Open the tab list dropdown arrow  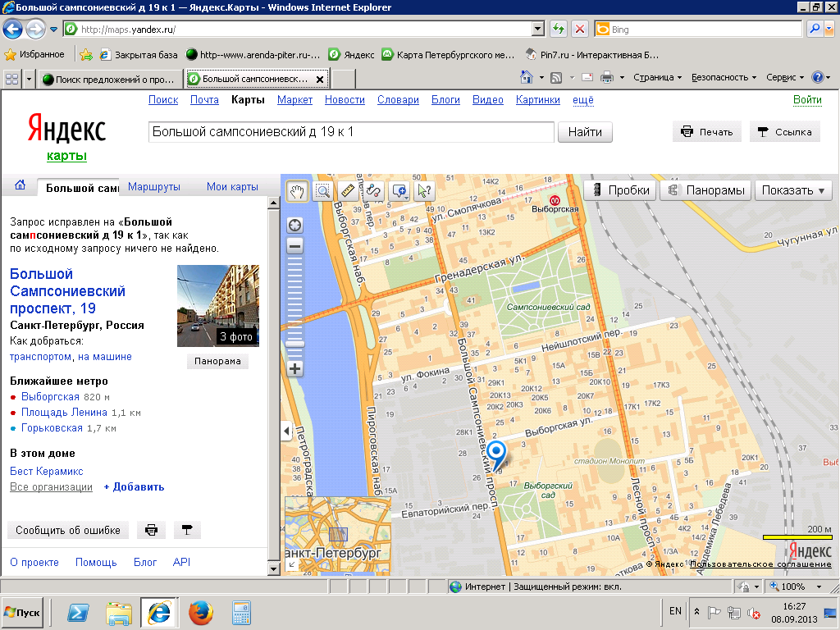click(29, 80)
